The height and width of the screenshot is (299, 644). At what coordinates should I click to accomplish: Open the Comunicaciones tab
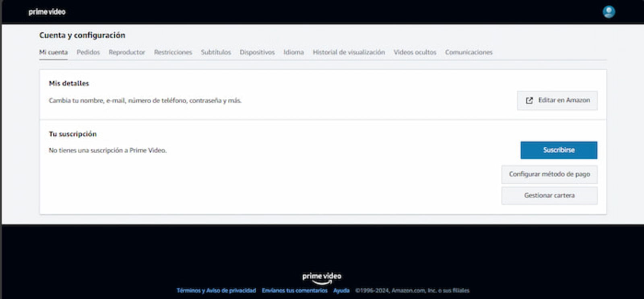coord(469,52)
